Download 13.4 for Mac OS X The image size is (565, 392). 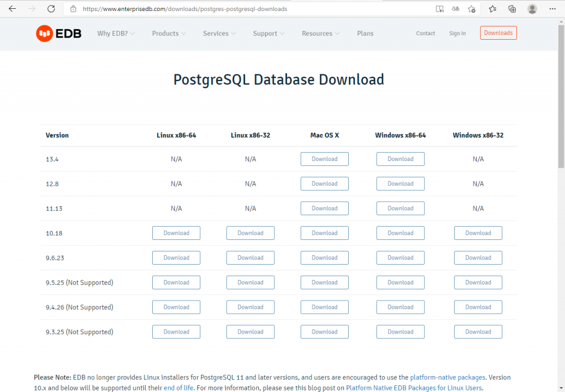pyautogui.click(x=324, y=159)
